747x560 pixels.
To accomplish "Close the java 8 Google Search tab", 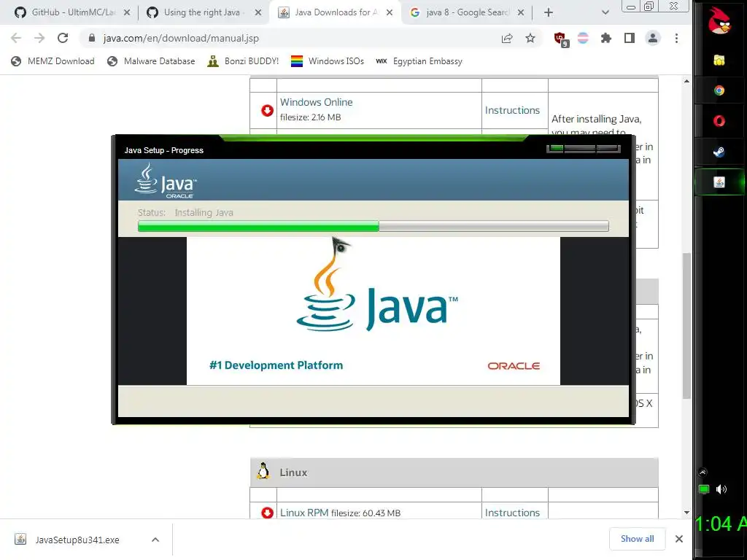I will click(521, 12).
